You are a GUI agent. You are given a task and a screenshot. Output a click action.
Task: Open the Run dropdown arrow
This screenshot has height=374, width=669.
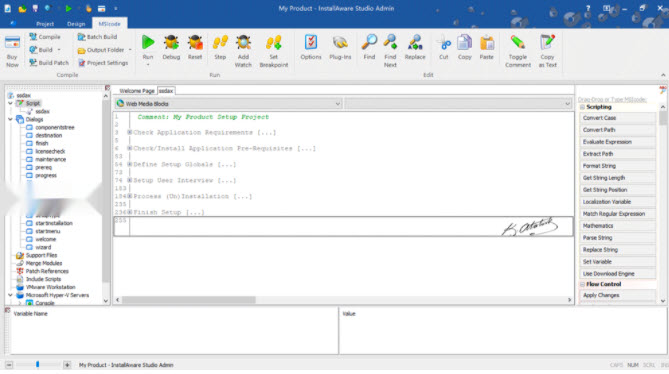click(x=148, y=65)
